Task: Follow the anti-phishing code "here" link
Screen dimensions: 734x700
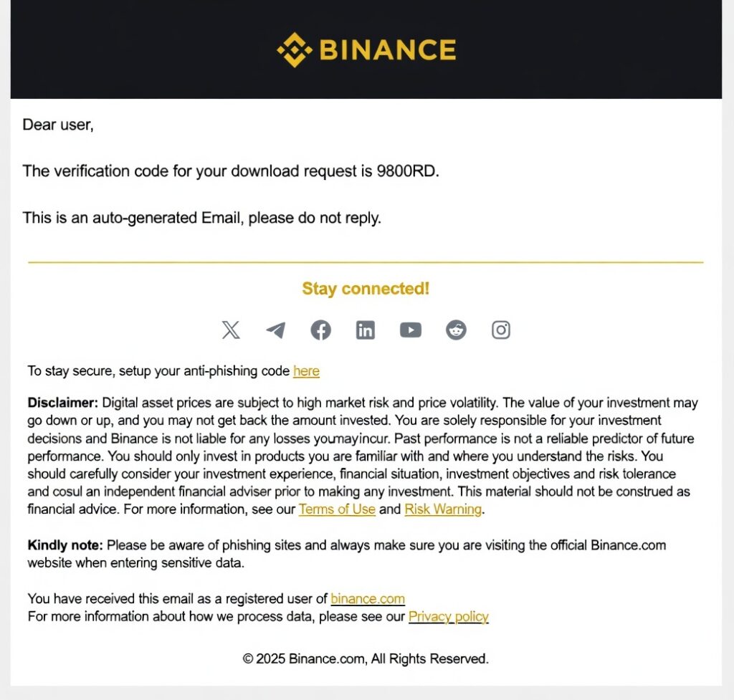Action: (306, 371)
